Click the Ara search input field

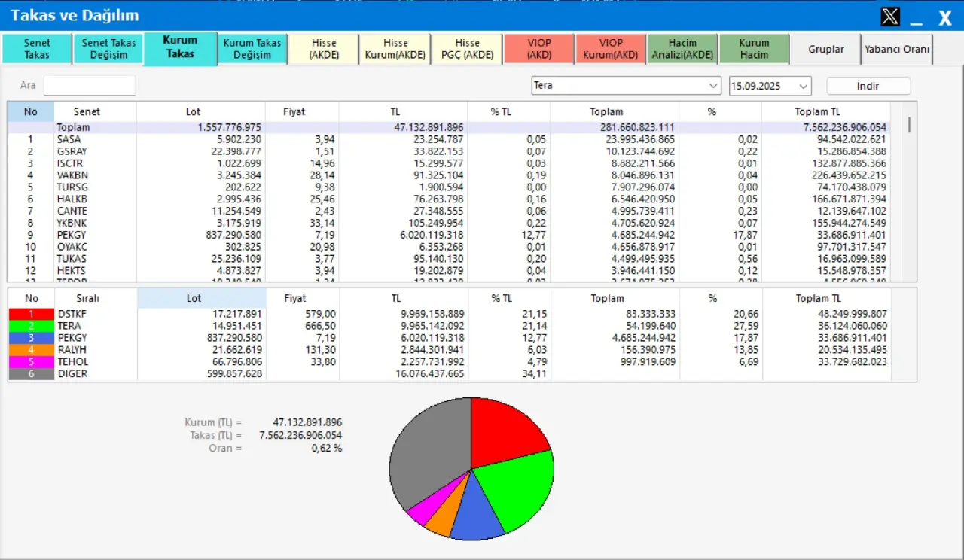pos(89,86)
